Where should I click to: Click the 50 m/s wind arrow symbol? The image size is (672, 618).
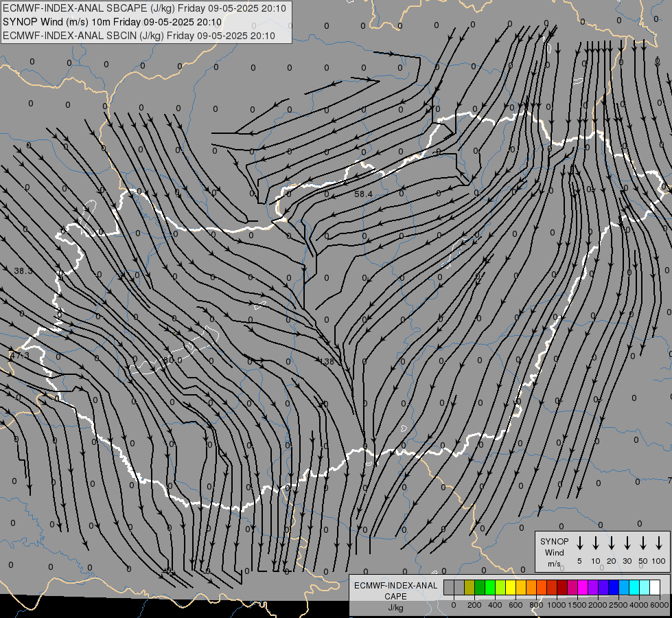tap(643, 542)
